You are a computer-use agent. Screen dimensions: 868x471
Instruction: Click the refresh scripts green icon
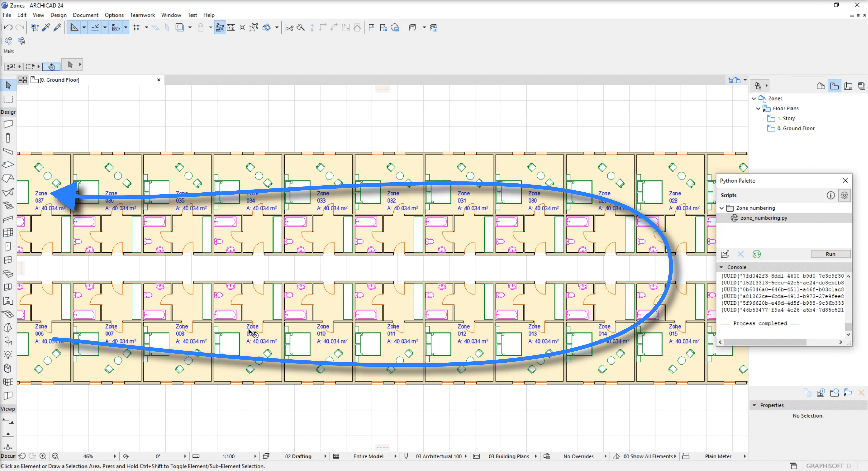click(x=757, y=254)
